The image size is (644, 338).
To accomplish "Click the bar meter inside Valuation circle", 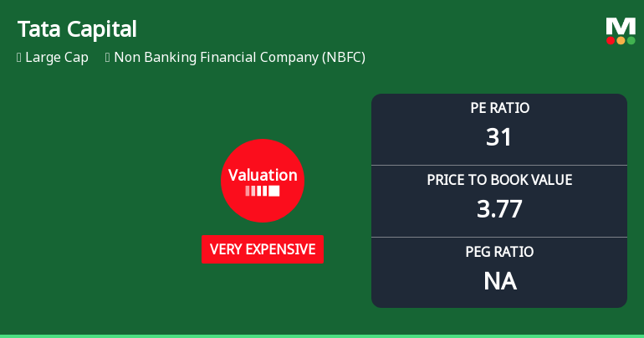I will (263, 191).
